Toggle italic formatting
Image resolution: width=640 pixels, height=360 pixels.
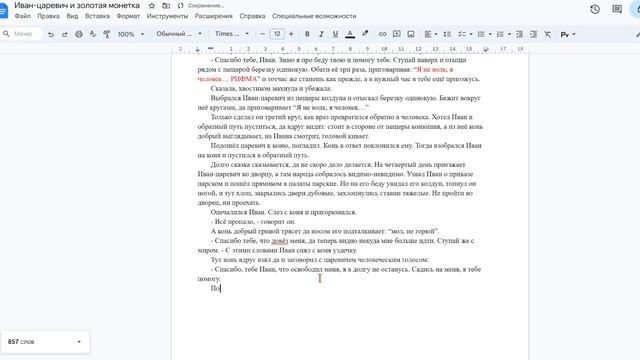point(321,34)
